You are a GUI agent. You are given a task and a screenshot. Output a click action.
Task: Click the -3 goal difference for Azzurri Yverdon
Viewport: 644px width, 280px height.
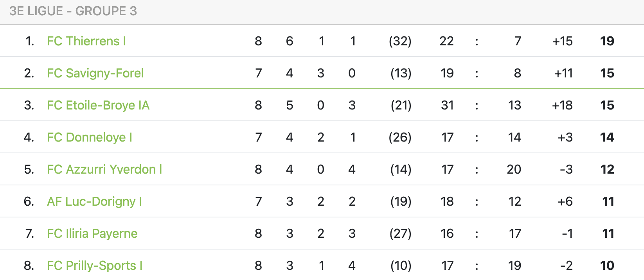[566, 169]
